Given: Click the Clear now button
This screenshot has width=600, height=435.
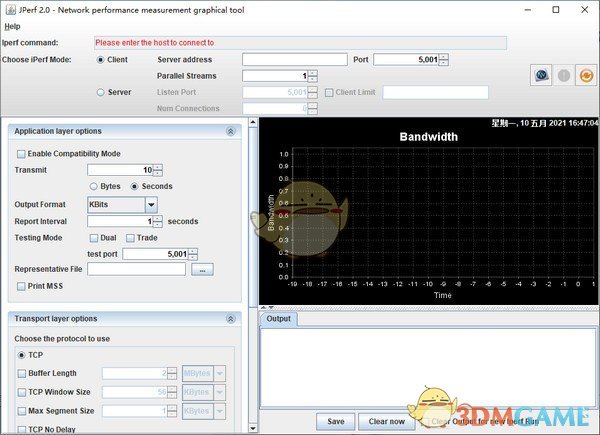Looking at the screenshot, I should tap(386, 421).
